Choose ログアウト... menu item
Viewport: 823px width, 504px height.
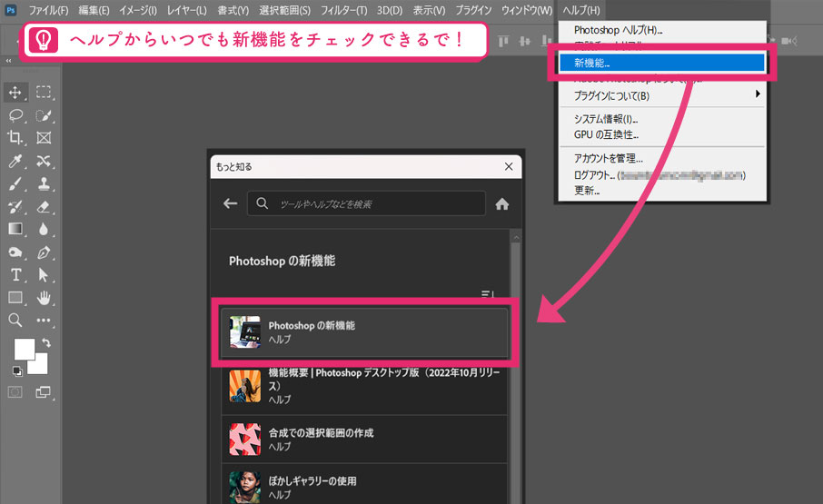pyautogui.click(x=662, y=174)
